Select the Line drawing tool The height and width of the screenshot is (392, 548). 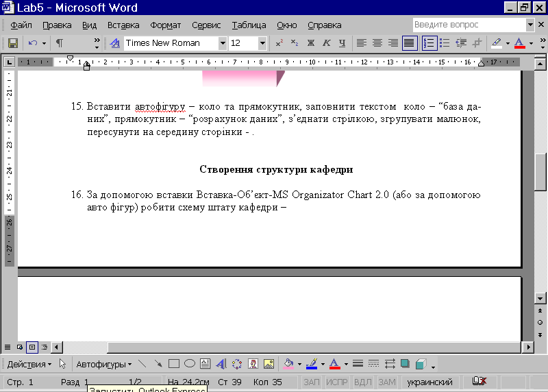coord(142,365)
